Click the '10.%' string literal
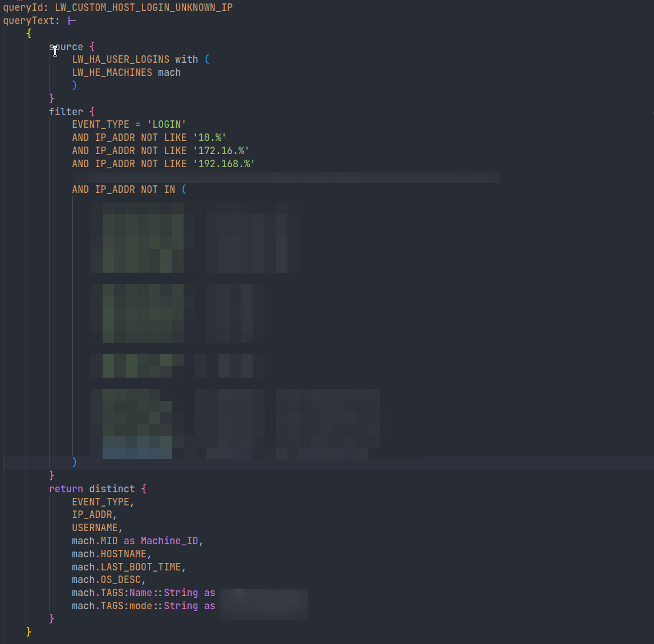The height and width of the screenshot is (644, 654). click(210, 137)
